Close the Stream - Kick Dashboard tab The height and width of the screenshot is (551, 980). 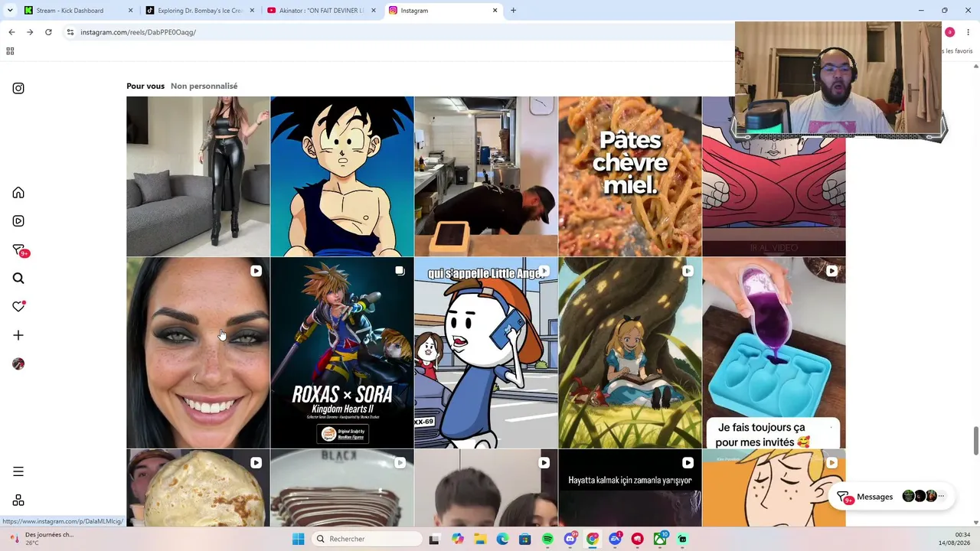pos(130,11)
